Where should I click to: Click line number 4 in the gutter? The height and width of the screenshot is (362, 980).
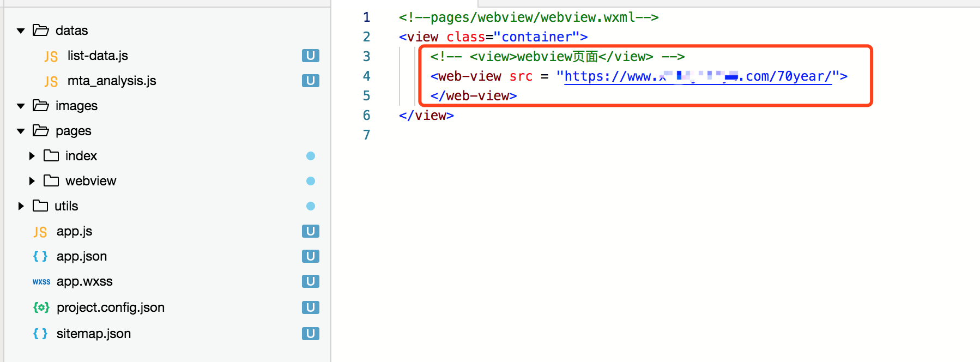367,76
